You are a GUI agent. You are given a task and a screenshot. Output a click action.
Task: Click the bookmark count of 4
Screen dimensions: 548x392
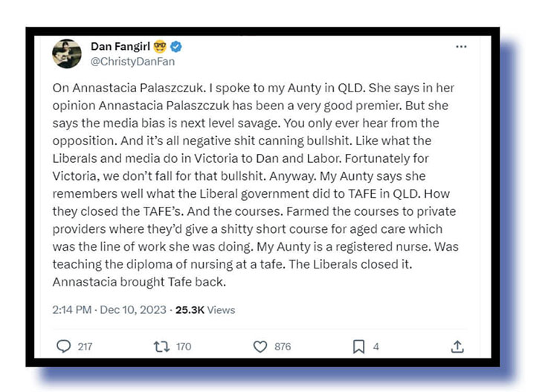376,346
